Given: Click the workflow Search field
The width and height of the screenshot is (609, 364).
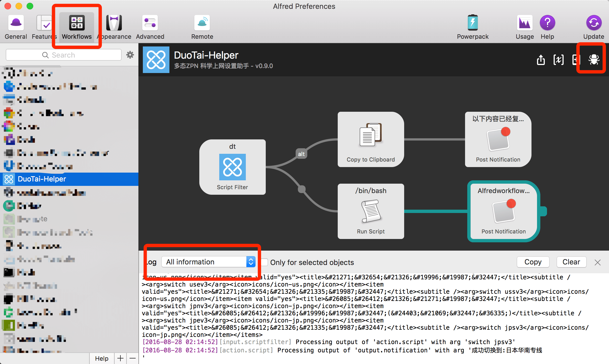Looking at the screenshot, I should (x=64, y=55).
